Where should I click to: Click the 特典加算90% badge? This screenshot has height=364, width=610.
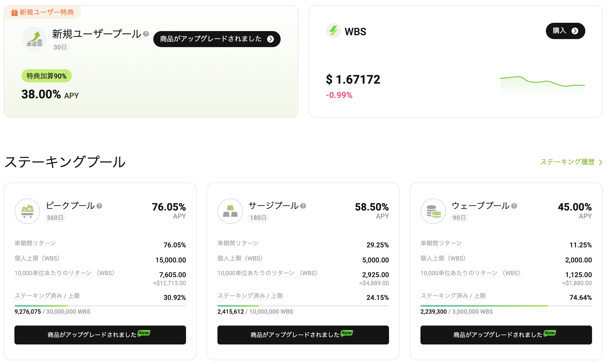47,76
